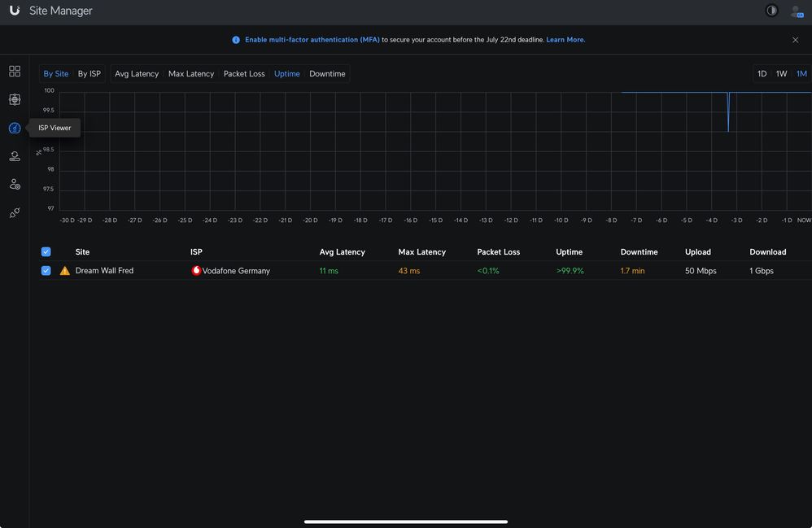Show the Downtime chart tab

[x=327, y=74]
